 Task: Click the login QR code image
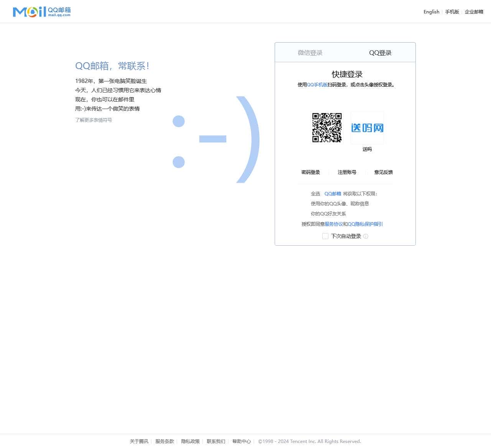pyautogui.click(x=327, y=127)
